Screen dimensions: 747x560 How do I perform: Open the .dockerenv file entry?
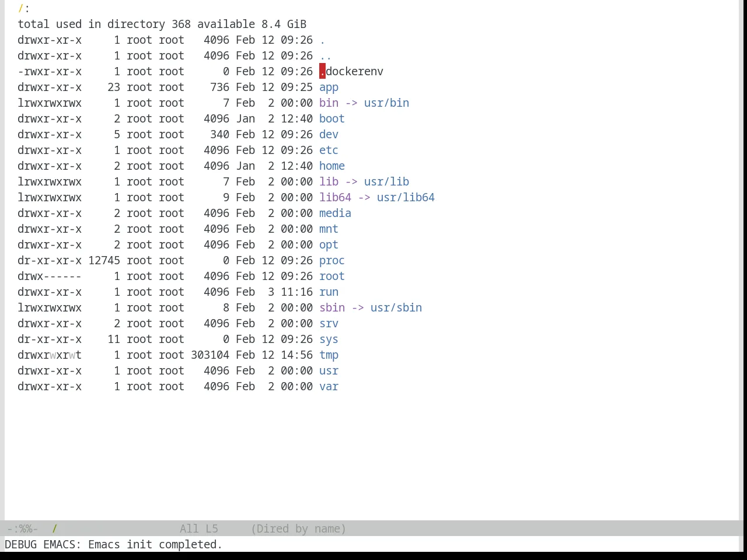pyautogui.click(x=351, y=72)
